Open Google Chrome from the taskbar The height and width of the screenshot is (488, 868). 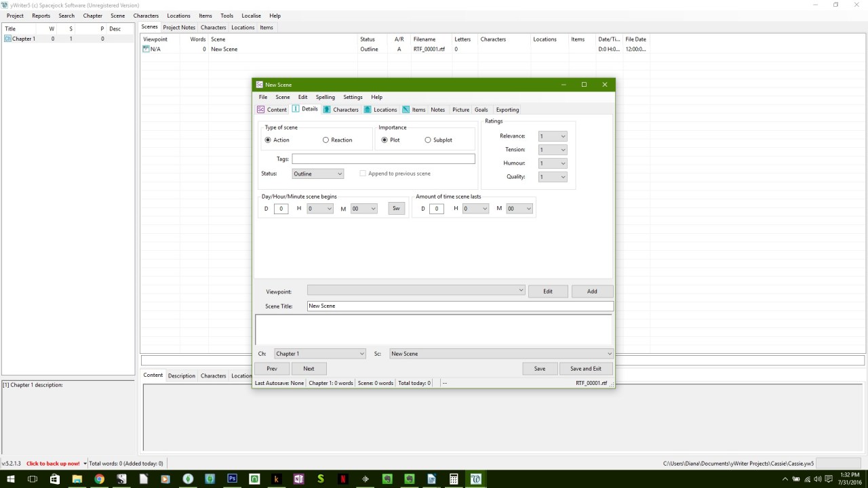99,479
